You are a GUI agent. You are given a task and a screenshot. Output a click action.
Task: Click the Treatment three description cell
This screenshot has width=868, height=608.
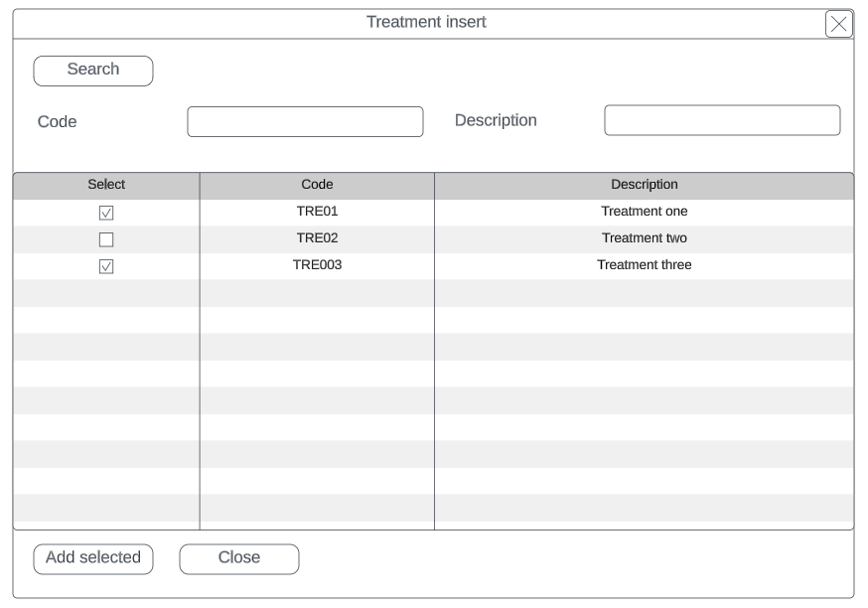pos(644,265)
